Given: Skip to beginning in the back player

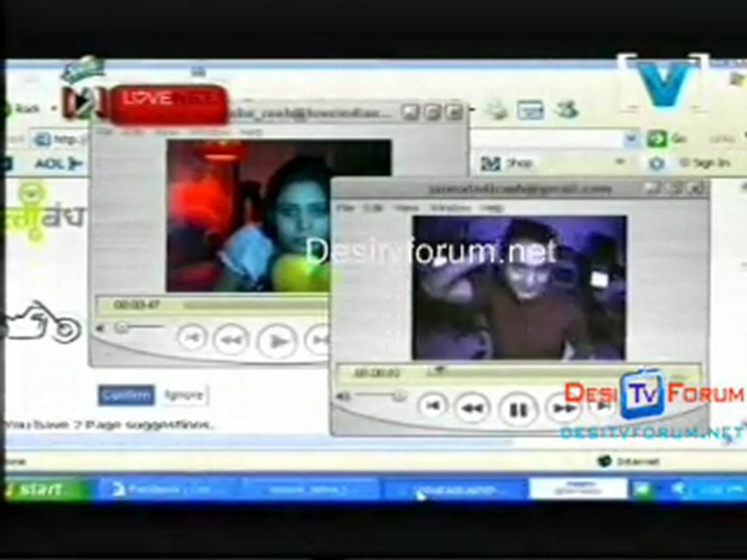Looking at the screenshot, I should click(191, 337).
